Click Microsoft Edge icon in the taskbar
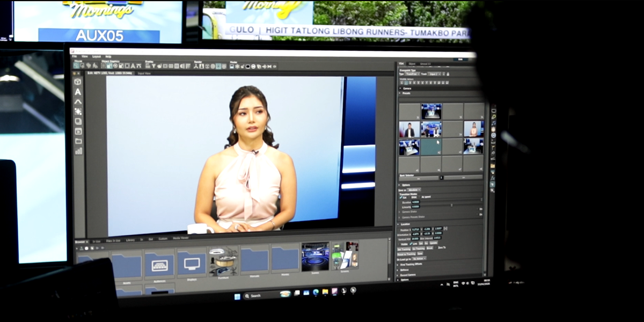 (x=316, y=292)
